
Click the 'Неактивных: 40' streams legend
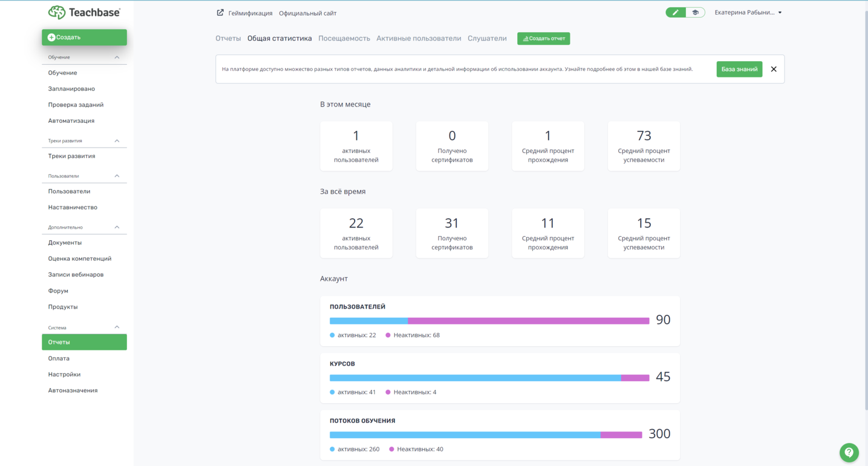[x=416, y=449]
